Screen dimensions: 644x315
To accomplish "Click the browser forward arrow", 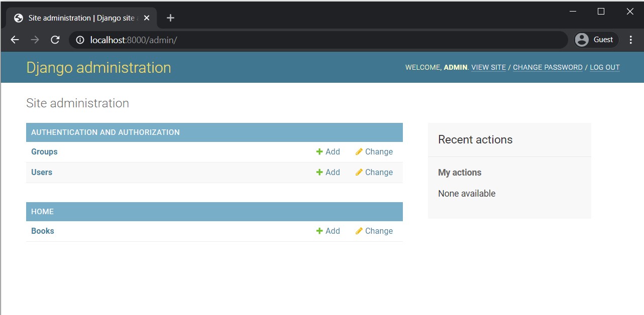I will tap(35, 40).
